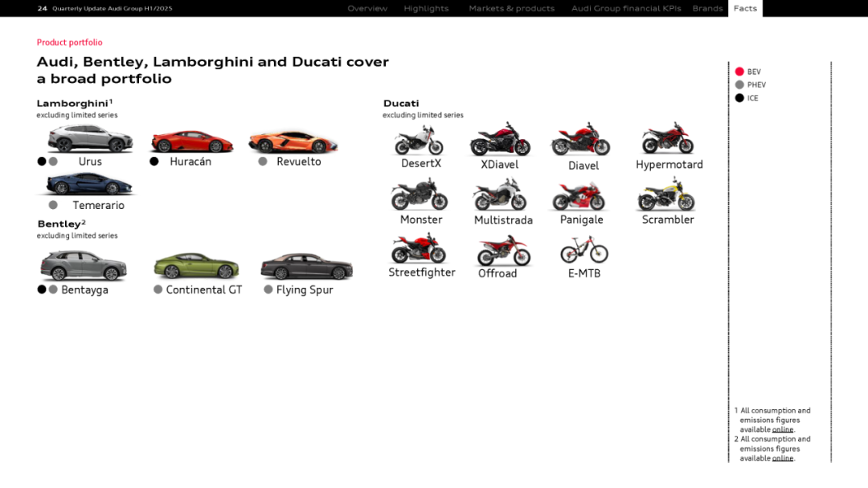Select the Ducati DesertX motorcycle image
Viewport: 868px width, 488px height.
419,141
